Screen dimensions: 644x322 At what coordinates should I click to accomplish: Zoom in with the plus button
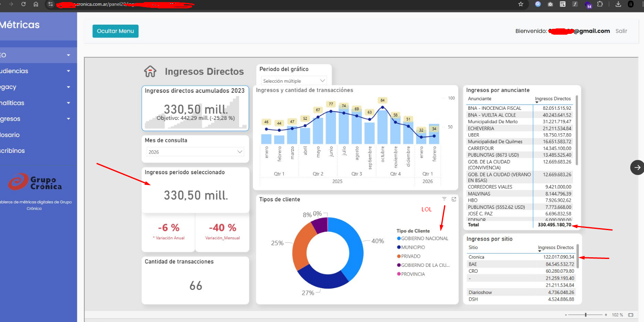(606, 315)
